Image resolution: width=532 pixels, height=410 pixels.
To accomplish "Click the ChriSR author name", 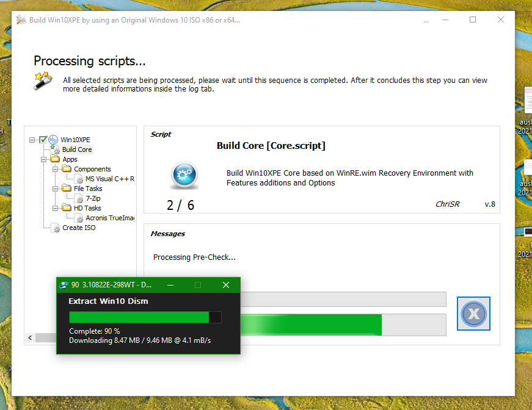I will [447, 204].
